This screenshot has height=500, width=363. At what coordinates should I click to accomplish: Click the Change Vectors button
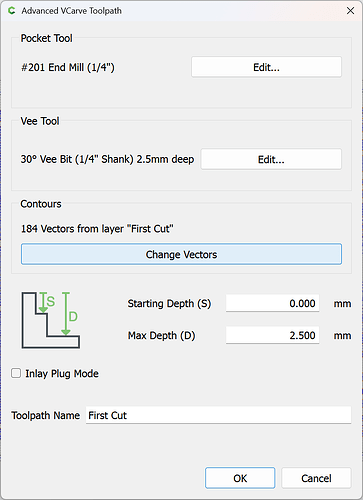pos(181,254)
